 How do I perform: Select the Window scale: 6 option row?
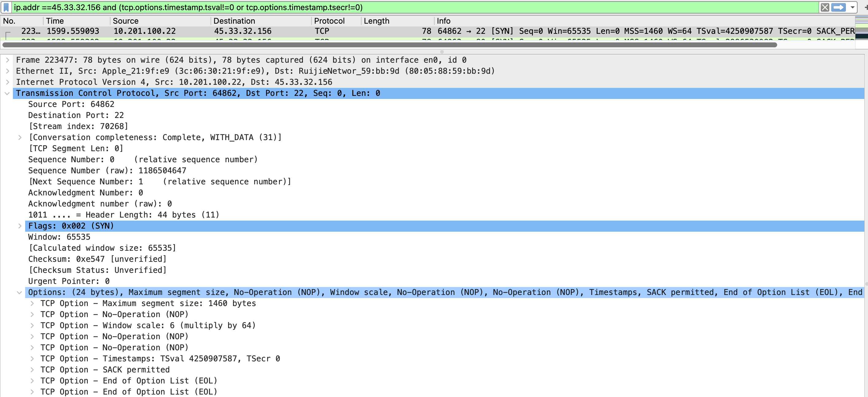click(x=148, y=325)
